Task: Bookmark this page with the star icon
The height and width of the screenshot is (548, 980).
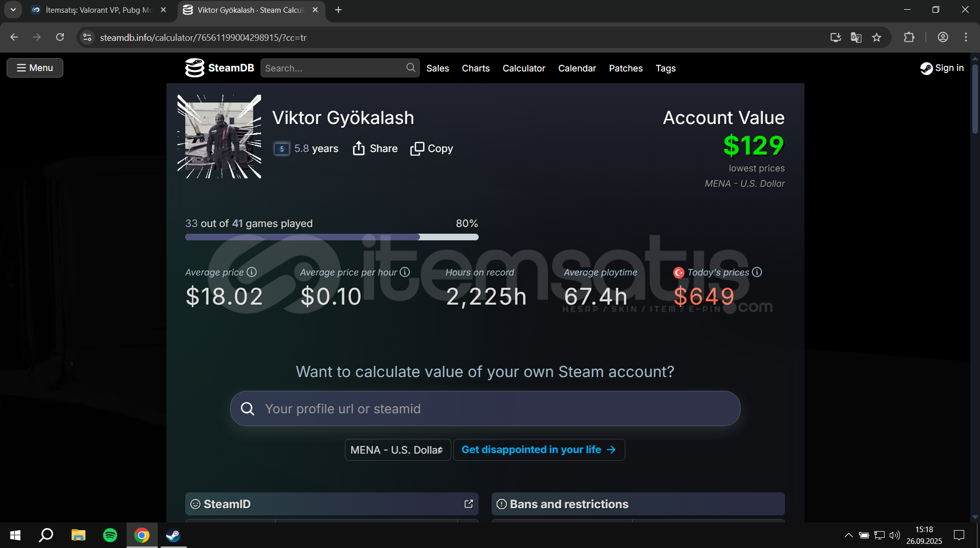Action: click(x=876, y=37)
